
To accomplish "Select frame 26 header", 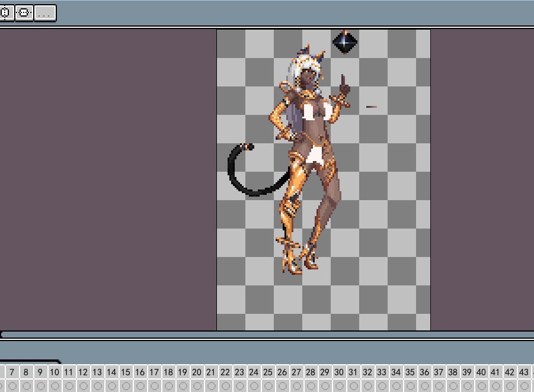I will tap(282, 372).
